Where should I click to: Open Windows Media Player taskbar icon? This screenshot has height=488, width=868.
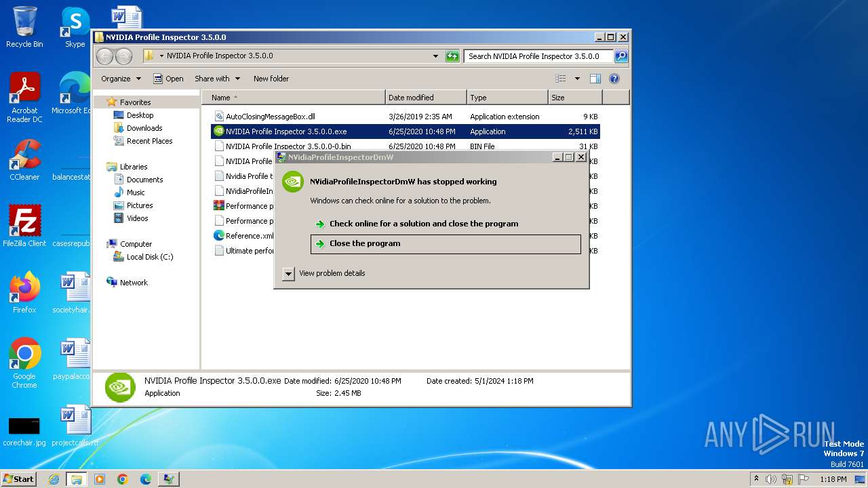pyautogui.click(x=100, y=479)
